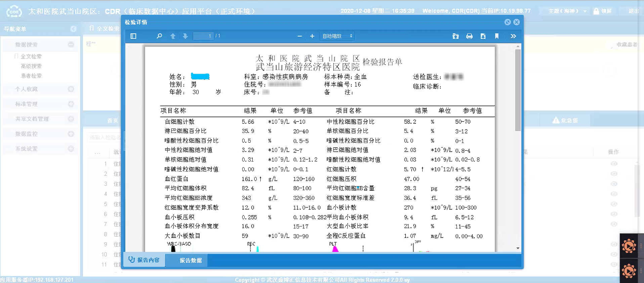
Task: Go to previous page arrow
Action: (173, 36)
